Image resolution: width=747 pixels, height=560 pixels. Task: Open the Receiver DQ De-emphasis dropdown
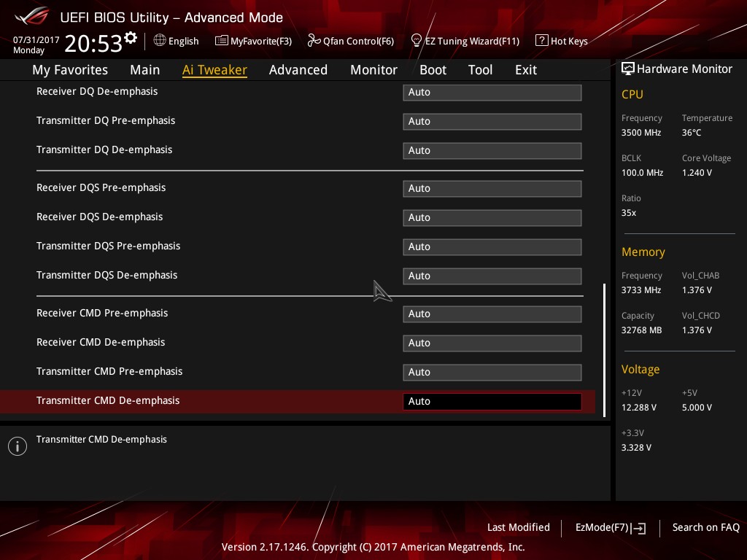(x=492, y=93)
